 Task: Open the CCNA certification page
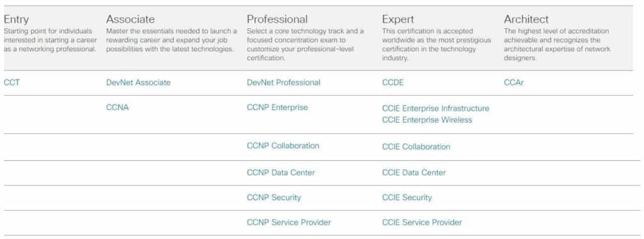pyautogui.click(x=117, y=108)
